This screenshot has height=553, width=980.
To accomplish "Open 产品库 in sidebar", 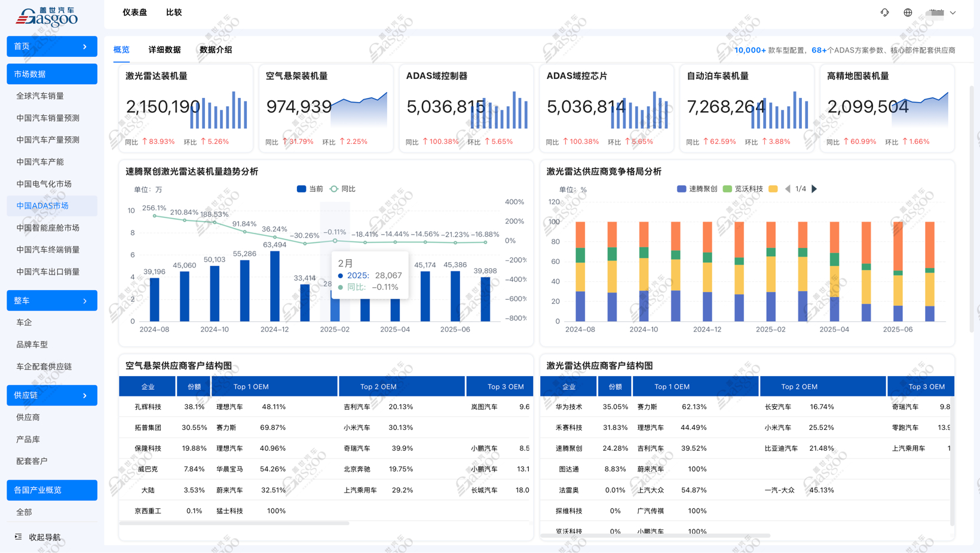I will (28, 440).
